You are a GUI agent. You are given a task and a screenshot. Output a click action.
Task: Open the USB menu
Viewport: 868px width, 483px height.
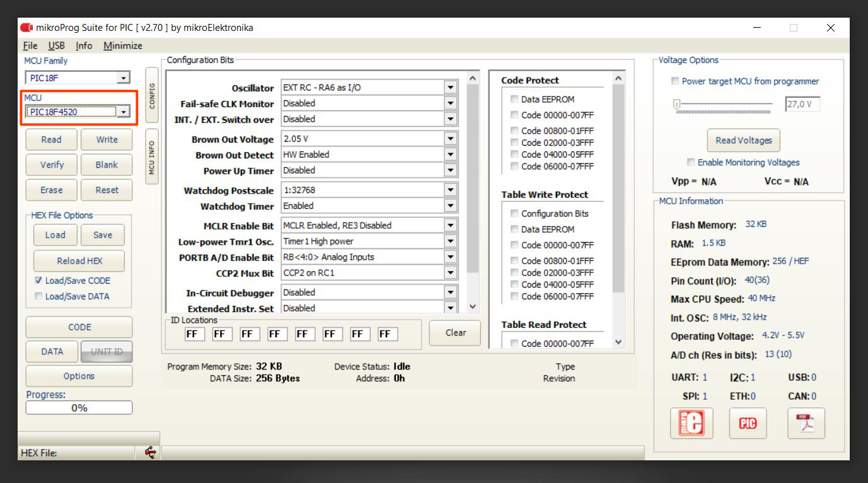pos(57,45)
